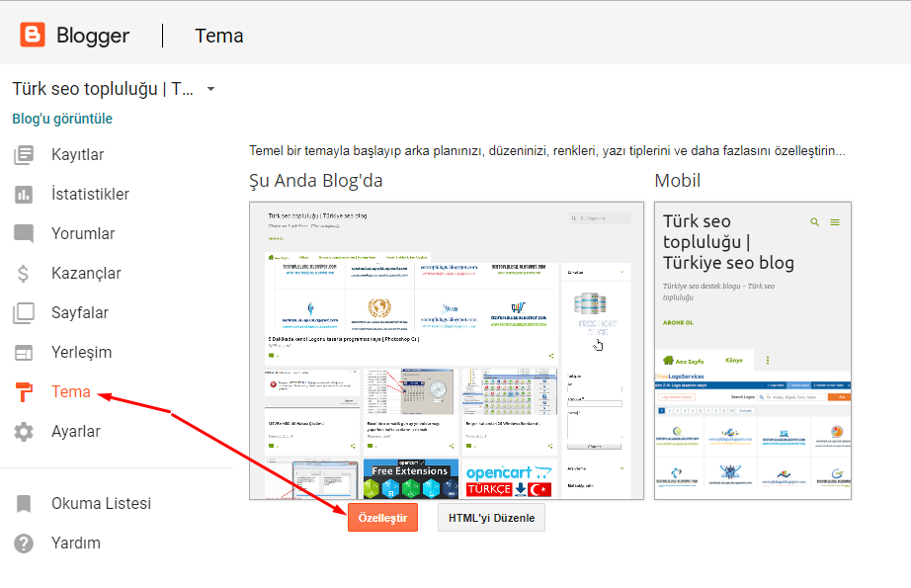Click the Şu Anda Blog'da heading
The width and height of the screenshot is (911, 588).
316,181
